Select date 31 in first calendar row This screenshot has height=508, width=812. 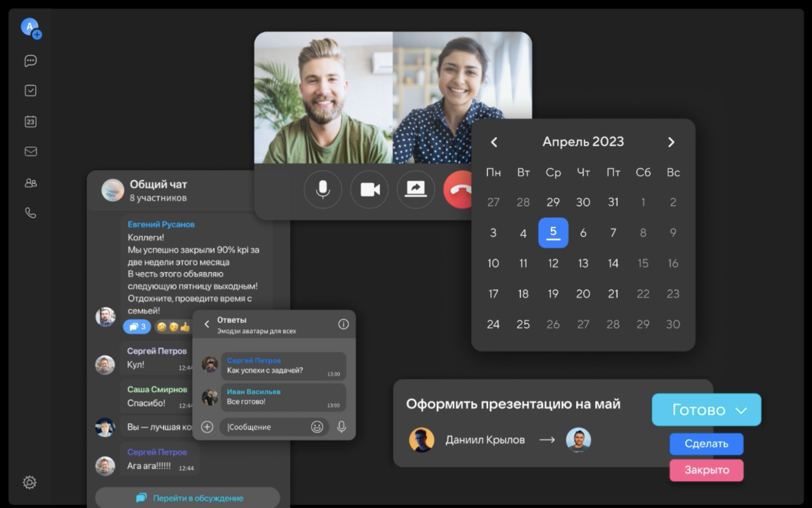point(613,202)
